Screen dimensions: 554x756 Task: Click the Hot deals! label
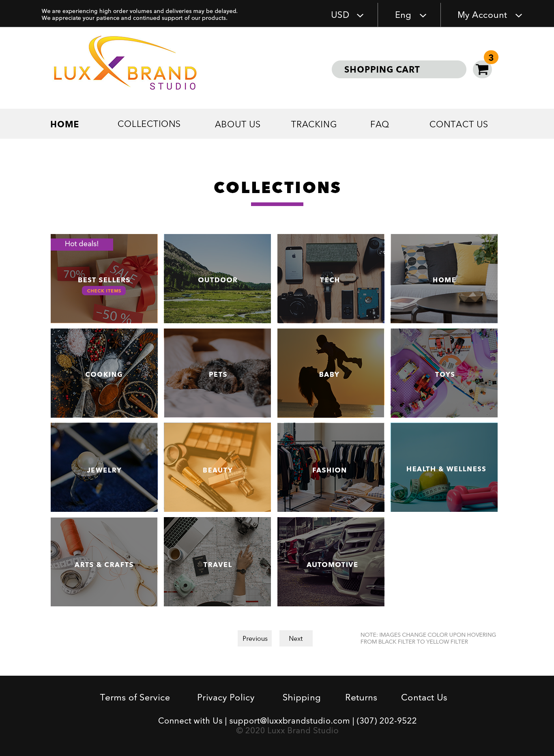click(x=82, y=244)
